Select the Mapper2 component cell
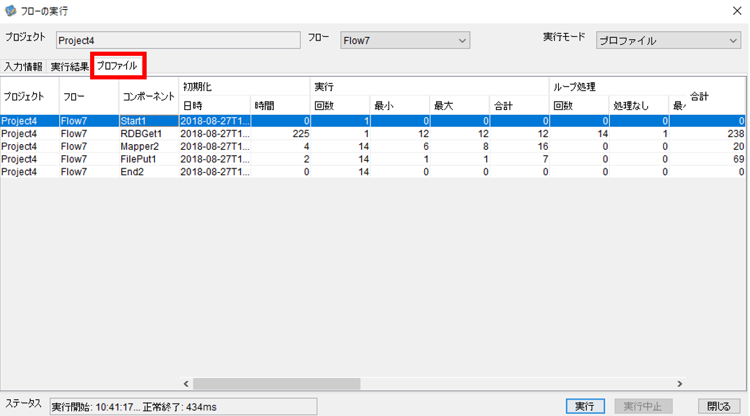Screen dimensions: 750x416 [x=149, y=146]
